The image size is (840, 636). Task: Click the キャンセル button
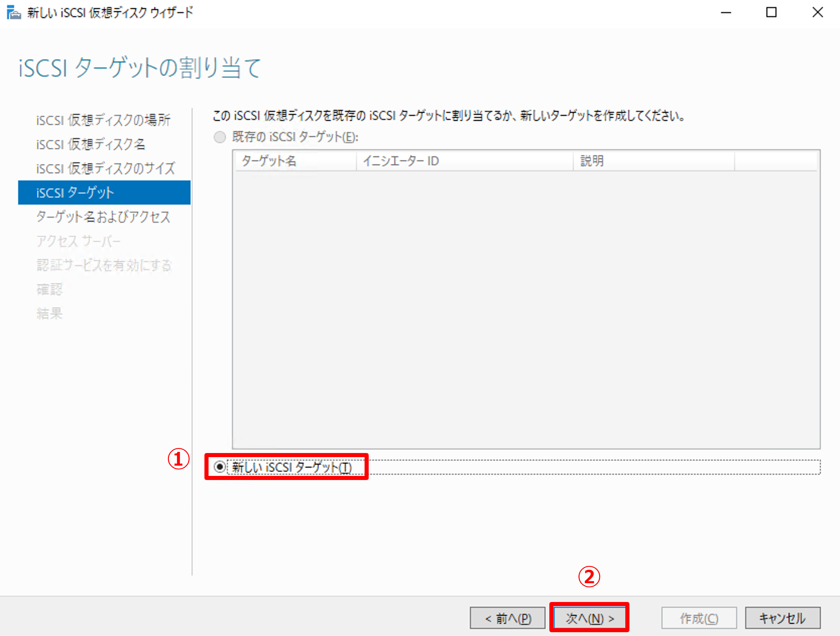point(782,618)
